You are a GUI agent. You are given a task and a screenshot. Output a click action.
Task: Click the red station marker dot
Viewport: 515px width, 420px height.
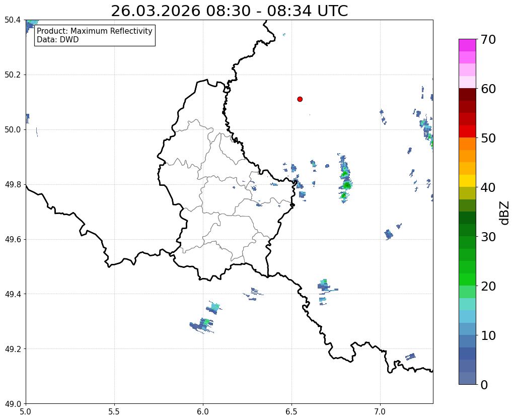[x=300, y=99]
